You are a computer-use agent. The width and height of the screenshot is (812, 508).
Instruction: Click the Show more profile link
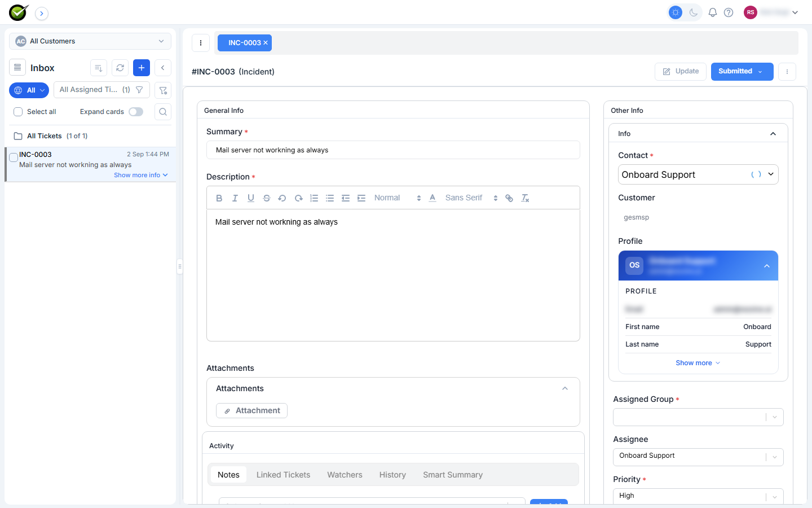(698, 363)
